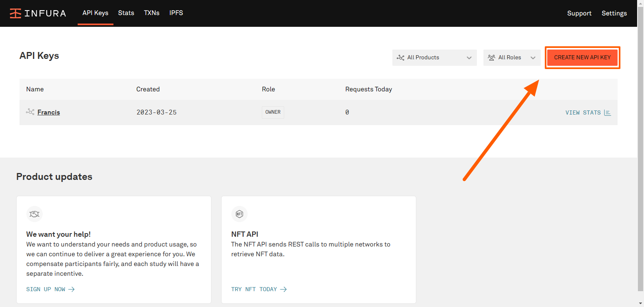Click the Name column header
The height and width of the screenshot is (307, 644).
click(35, 89)
